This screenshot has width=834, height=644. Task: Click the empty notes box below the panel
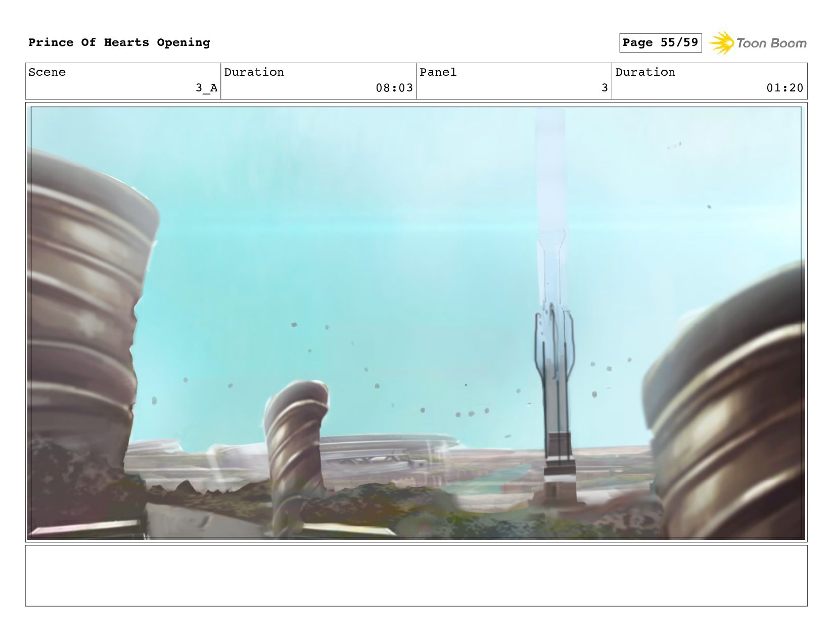pyautogui.click(x=416, y=575)
